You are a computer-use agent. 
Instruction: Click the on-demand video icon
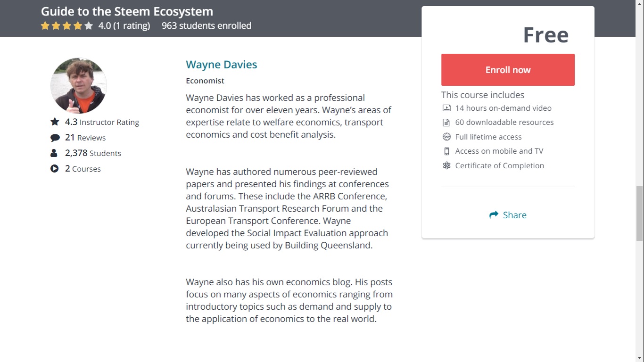446,108
